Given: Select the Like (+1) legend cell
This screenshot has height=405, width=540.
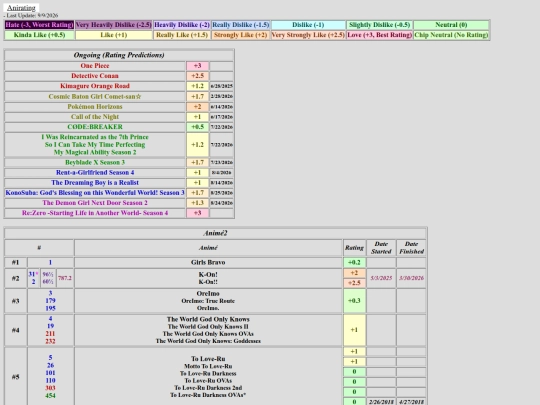Looking at the screenshot, I should tap(114, 35).
